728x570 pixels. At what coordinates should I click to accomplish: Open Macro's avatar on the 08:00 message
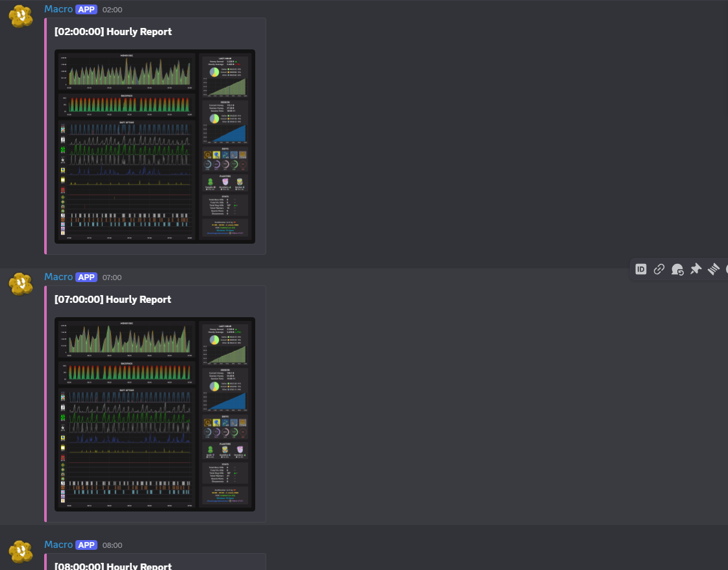pos(21,552)
